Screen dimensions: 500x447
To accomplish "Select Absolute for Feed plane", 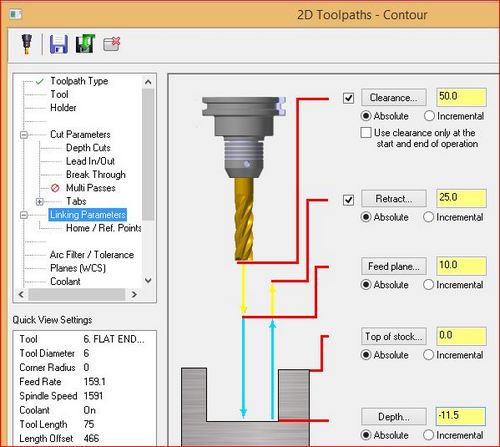I will pos(366,285).
